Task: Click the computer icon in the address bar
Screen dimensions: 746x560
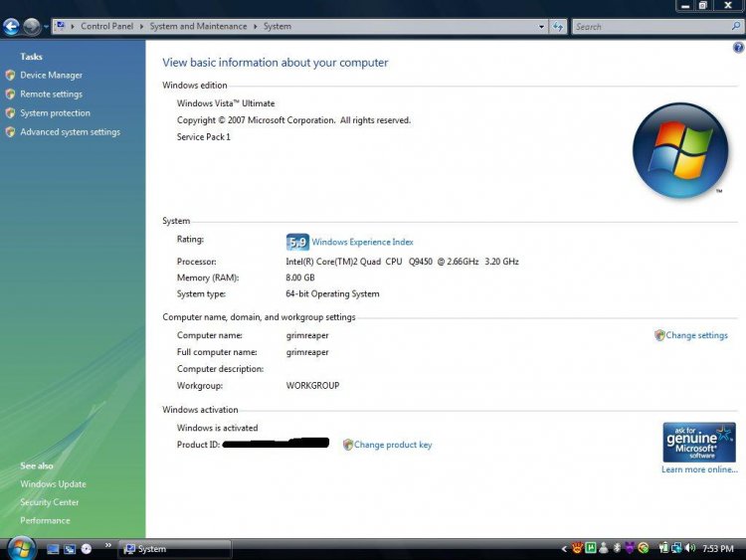Action: click(x=61, y=26)
